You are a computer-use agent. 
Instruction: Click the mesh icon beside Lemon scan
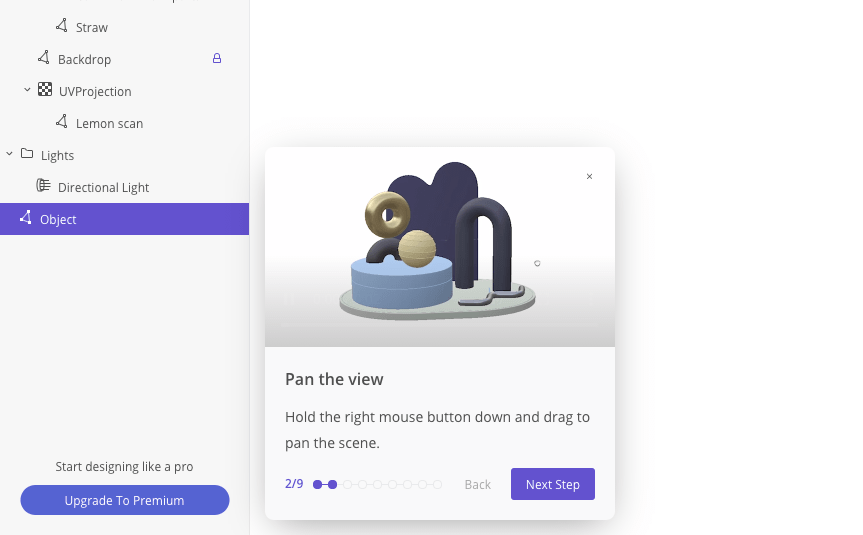(62, 122)
